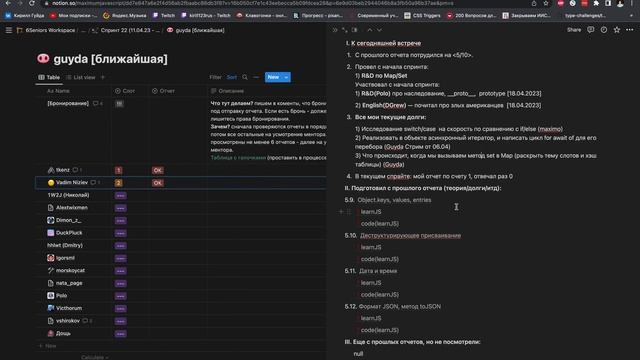Open the maximo mention link
This screenshot has height=360, width=640.
pyautogui.click(x=550, y=129)
